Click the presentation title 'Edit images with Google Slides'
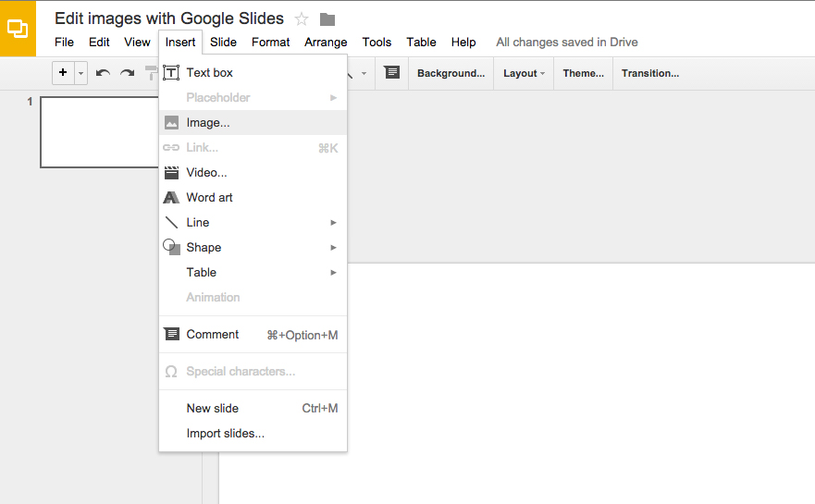Viewport: 815px width, 504px height. tap(169, 18)
